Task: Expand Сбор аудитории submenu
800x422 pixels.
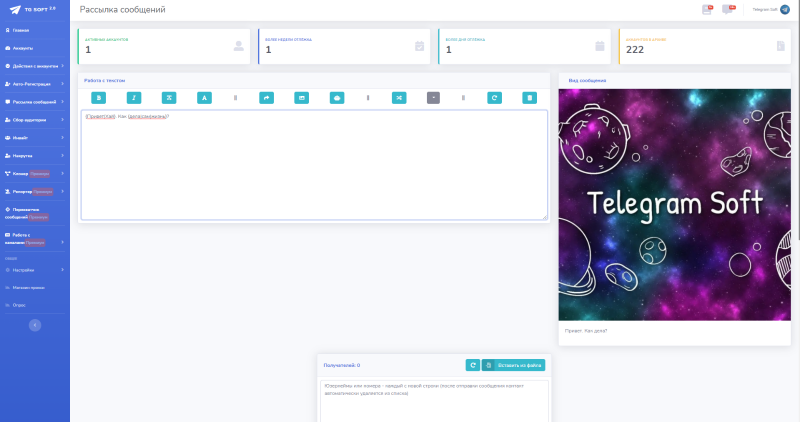Action: tap(35, 120)
